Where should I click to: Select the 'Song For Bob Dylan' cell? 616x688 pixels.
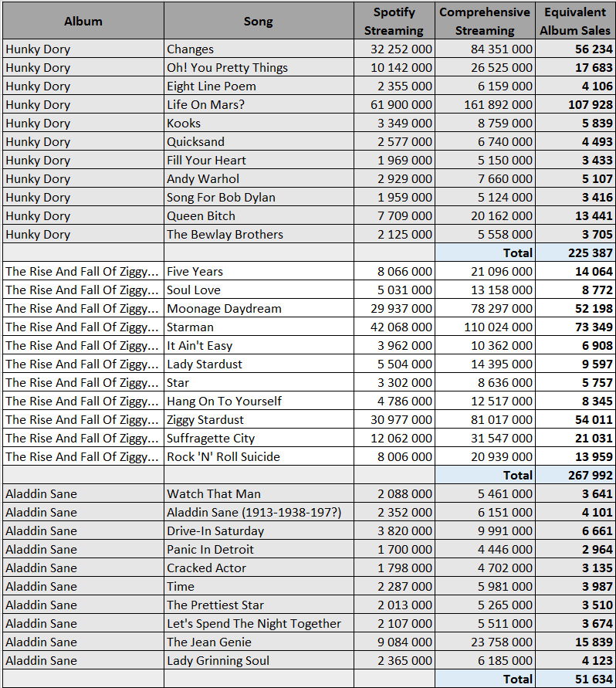click(259, 197)
